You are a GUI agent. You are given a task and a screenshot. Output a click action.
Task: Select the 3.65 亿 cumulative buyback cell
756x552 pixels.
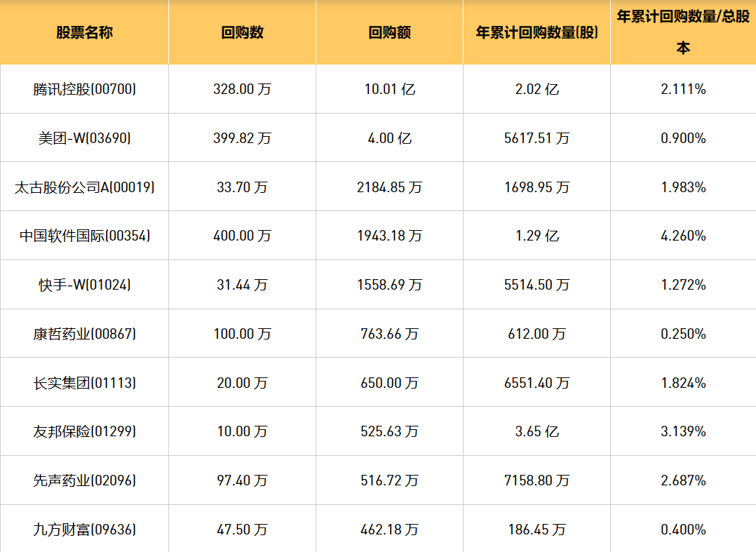536,431
